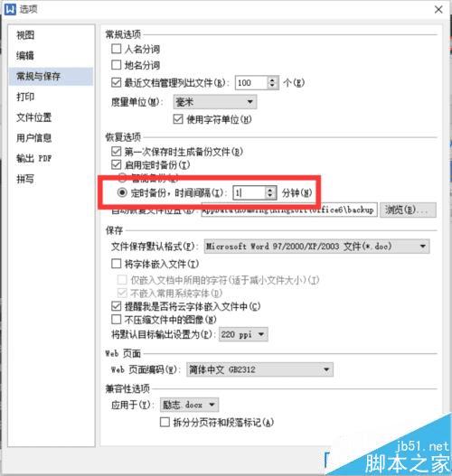Screen dimensions: 452x476
Task: Toggle 第一次保存时生成备份文件 checkbox
Action: click(116, 151)
